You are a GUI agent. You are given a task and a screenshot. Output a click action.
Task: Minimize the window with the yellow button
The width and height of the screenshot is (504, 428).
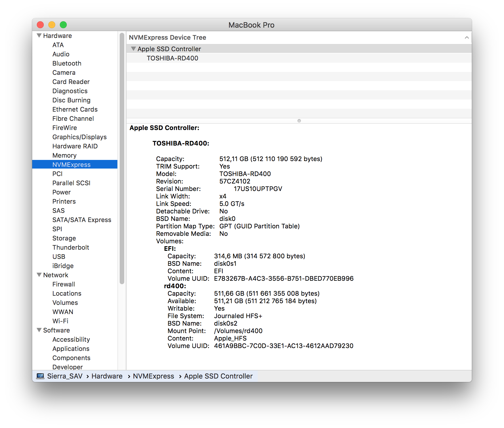tap(52, 25)
